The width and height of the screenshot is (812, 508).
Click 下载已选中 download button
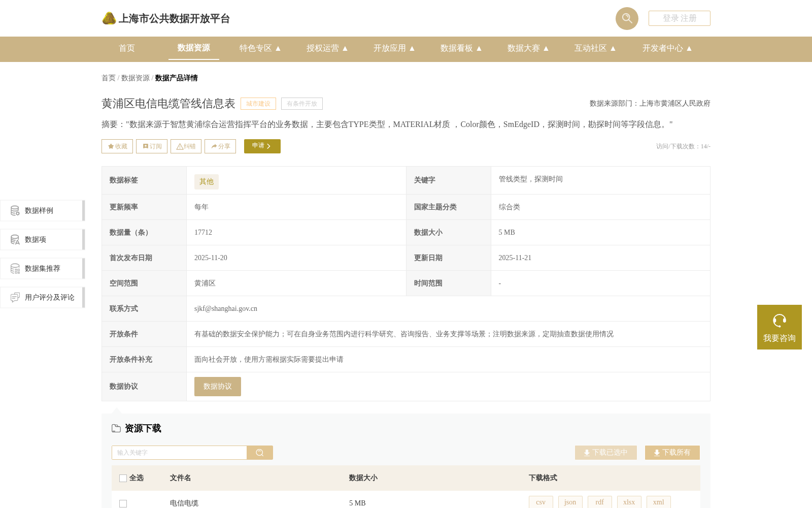coord(606,453)
